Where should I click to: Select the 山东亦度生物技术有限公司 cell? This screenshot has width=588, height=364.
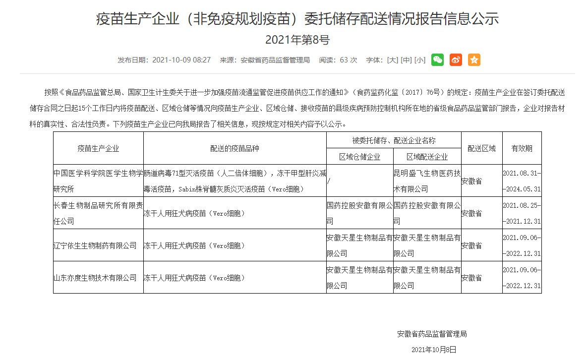95,278
